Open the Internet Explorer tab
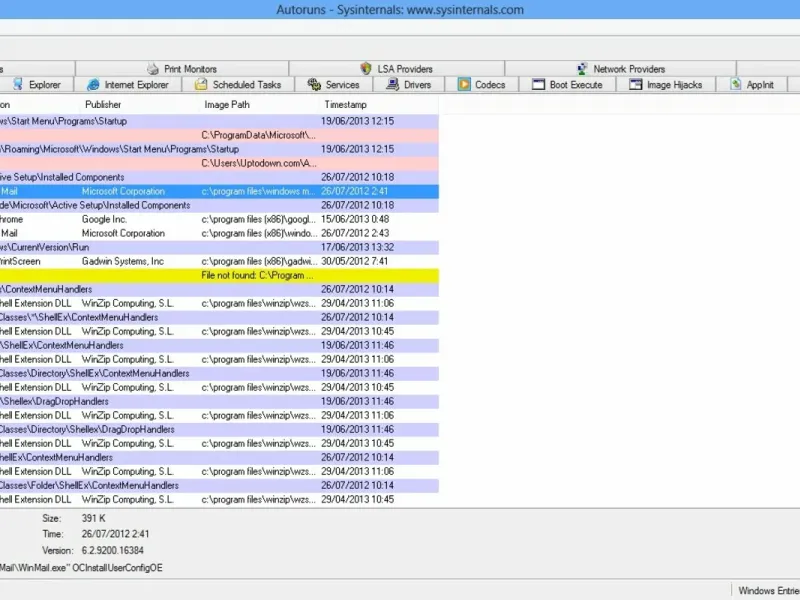Viewport: 800px width, 600px height. click(128, 84)
